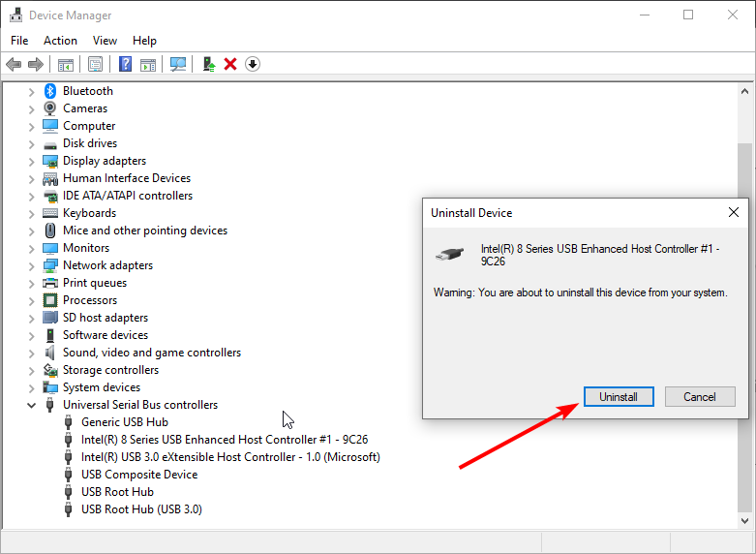Image resolution: width=756 pixels, height=554 pixels.
Task: Select the Cameras label
Action: tap(85, 108)
